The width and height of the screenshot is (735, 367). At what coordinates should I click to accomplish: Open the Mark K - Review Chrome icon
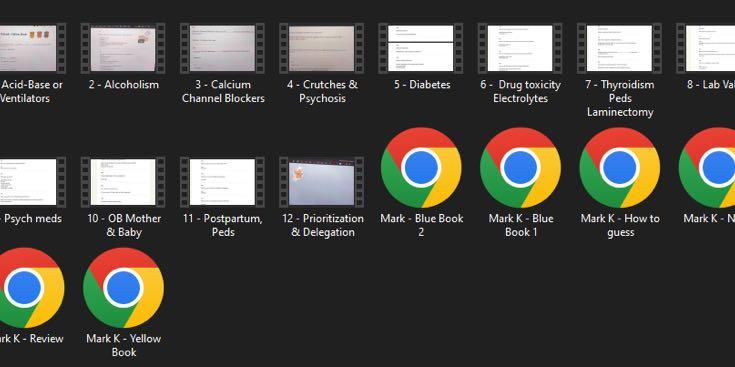click(31, 288)
